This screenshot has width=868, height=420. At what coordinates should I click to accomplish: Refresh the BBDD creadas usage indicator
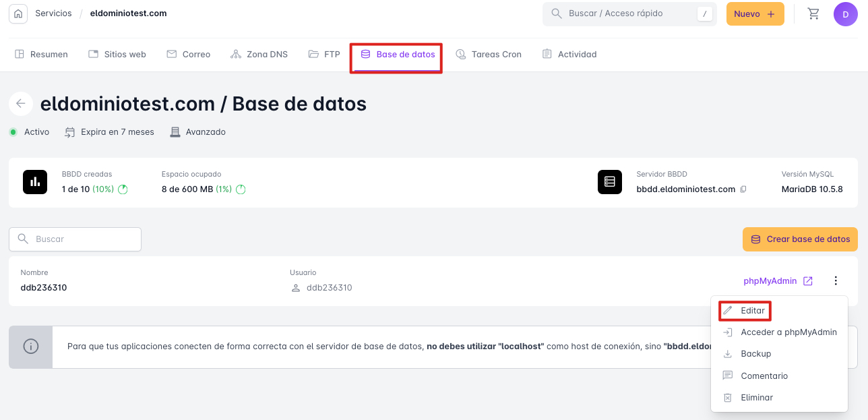tap(123, 189)
